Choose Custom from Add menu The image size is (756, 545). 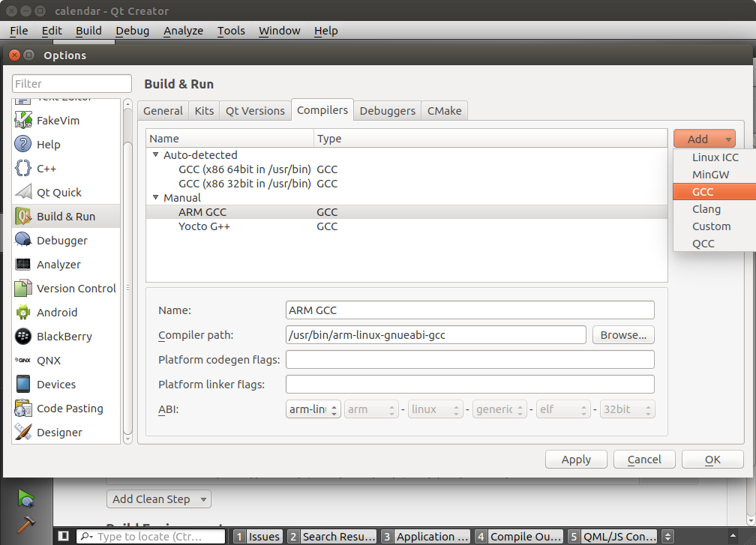point(715,226)
